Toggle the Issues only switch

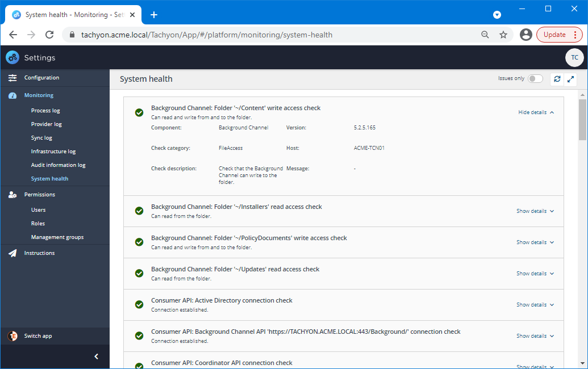coord(535,79)
